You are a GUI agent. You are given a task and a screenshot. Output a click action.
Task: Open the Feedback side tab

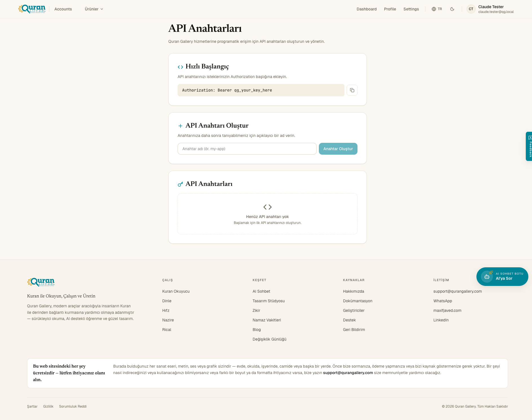[529, 146]
